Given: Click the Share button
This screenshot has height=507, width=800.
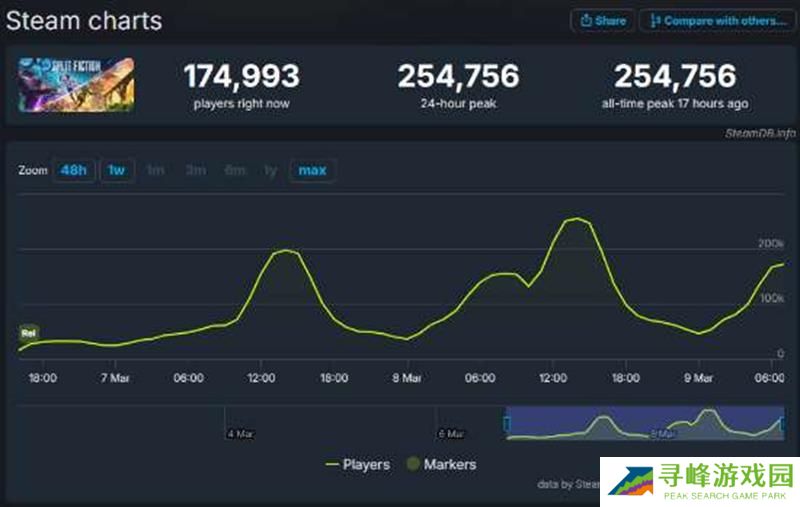Looking at the screenshot, I should (x=602, y=20).
